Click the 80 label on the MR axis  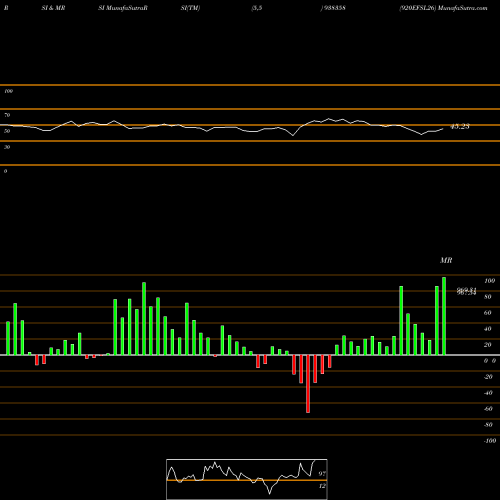click(x=488, y=297)
